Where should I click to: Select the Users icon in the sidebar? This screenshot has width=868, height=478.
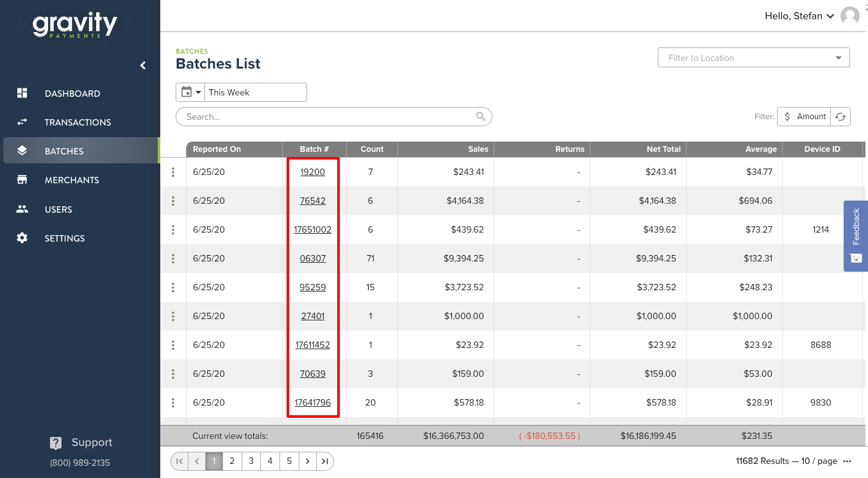pyautogui.click(x=22, y=209)
